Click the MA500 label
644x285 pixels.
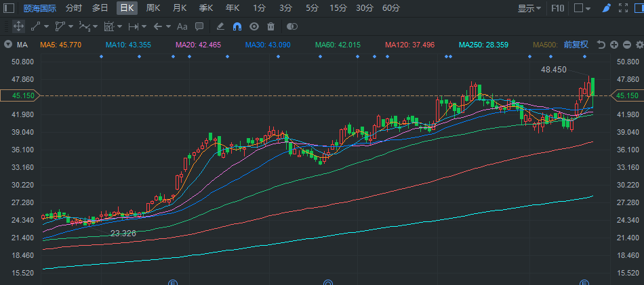tap(546, 45)
